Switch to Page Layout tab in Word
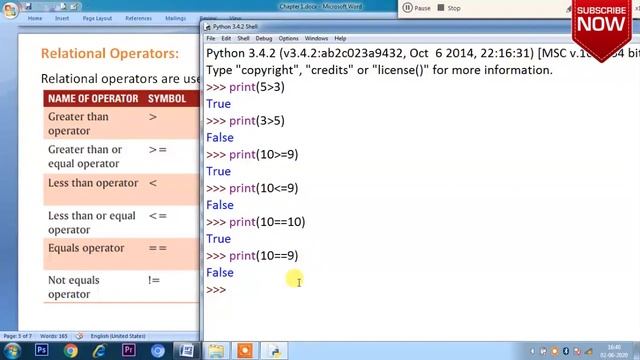The width and height of the screenshot is (640, 360). (97, 18)
